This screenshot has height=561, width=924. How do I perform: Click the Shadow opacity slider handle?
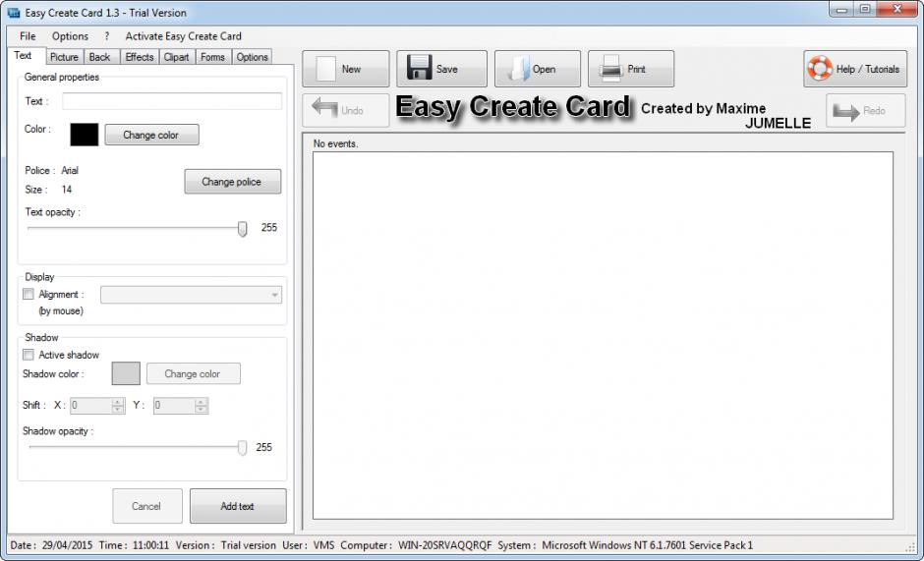click(242, 448)
